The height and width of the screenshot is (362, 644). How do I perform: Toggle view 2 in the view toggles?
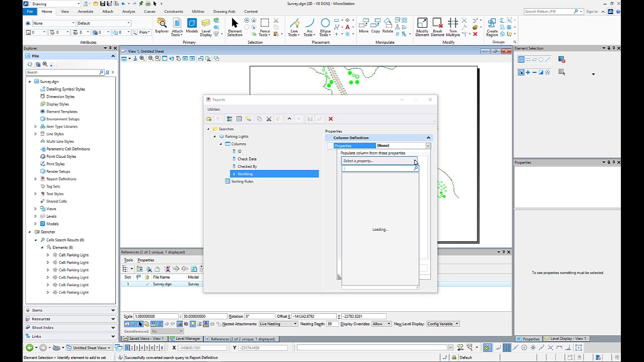click(132, 347)
